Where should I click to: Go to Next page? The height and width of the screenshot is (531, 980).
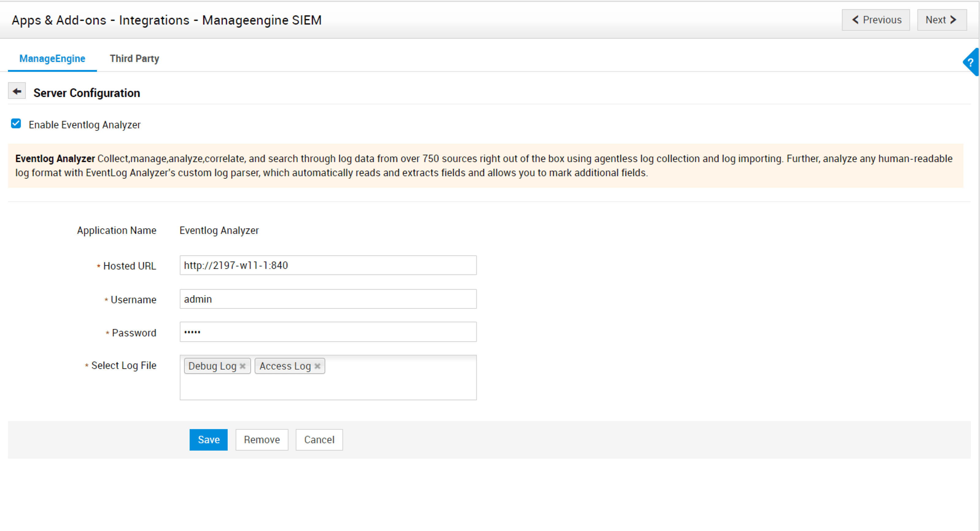[x=942, y=20]
